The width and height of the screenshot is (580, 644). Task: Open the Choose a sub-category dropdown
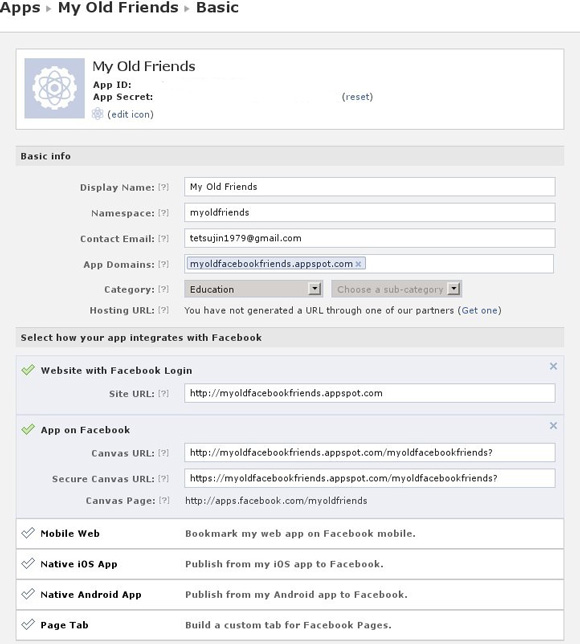pos(397,289)
